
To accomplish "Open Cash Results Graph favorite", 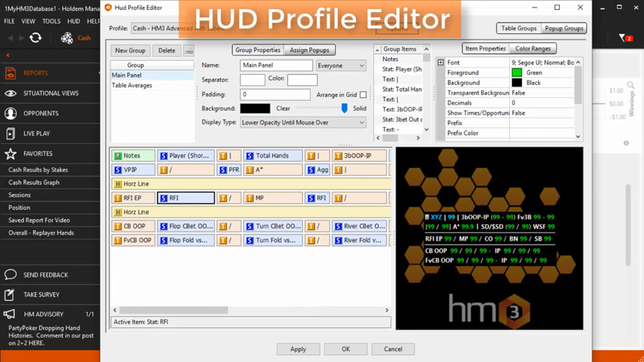I will click(33, 183).
